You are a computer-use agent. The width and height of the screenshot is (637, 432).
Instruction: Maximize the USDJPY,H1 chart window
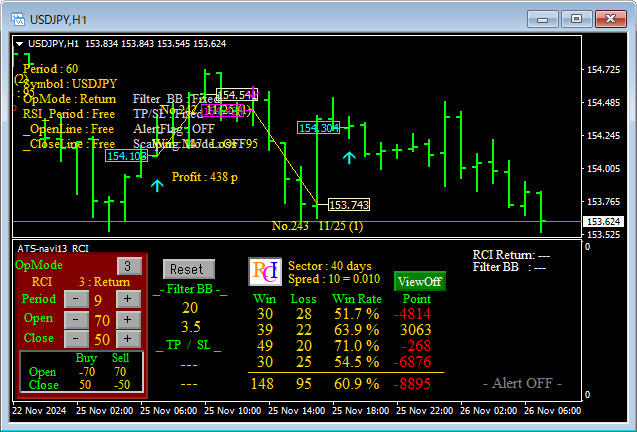(x=576, y=19)
